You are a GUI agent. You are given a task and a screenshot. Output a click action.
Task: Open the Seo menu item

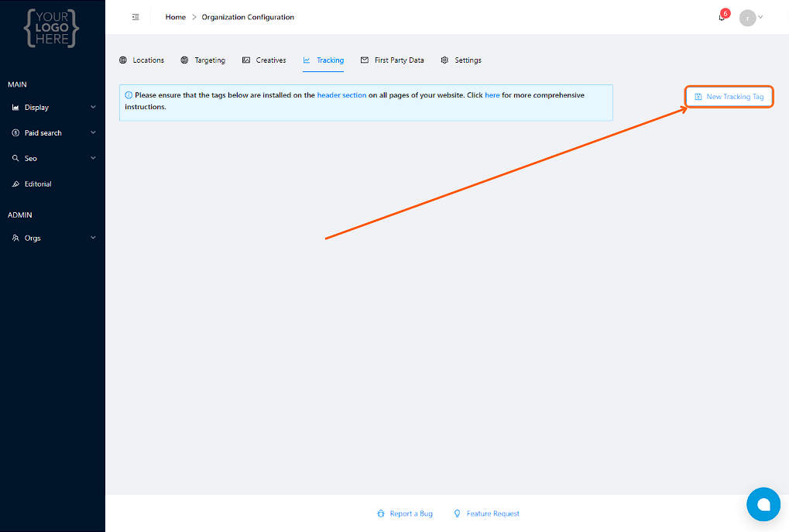point(53,158)
